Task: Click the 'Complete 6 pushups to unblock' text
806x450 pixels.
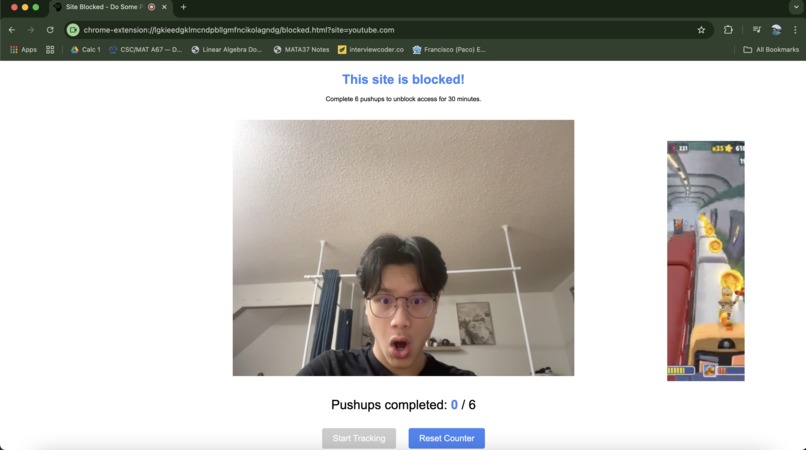Action: [403, 99]
